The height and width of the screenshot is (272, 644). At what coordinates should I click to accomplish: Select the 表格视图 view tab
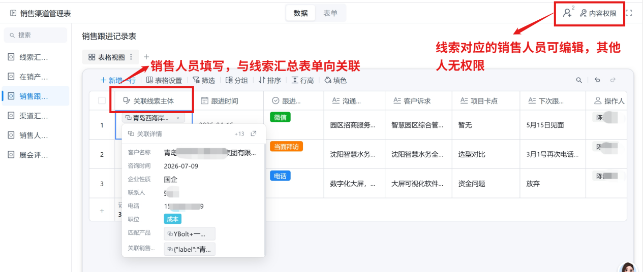tap(107, 57)
